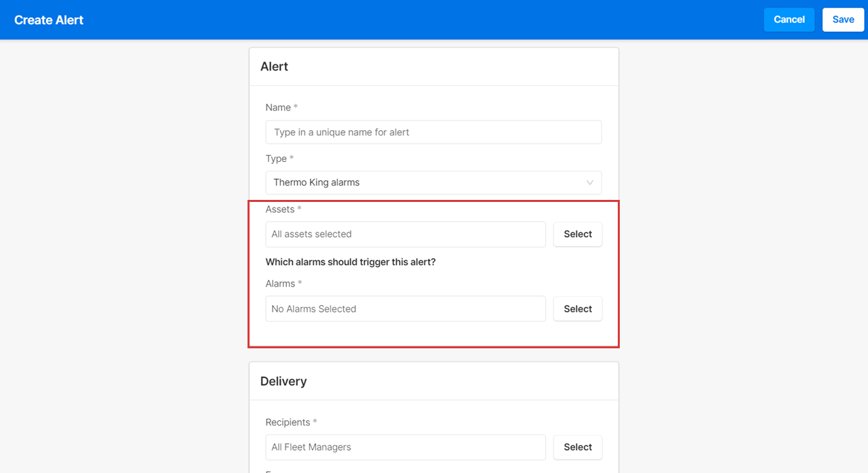This screenshot has height=473, width=868.
Task: Click the Recipients field label
Action: click(291, 421)
